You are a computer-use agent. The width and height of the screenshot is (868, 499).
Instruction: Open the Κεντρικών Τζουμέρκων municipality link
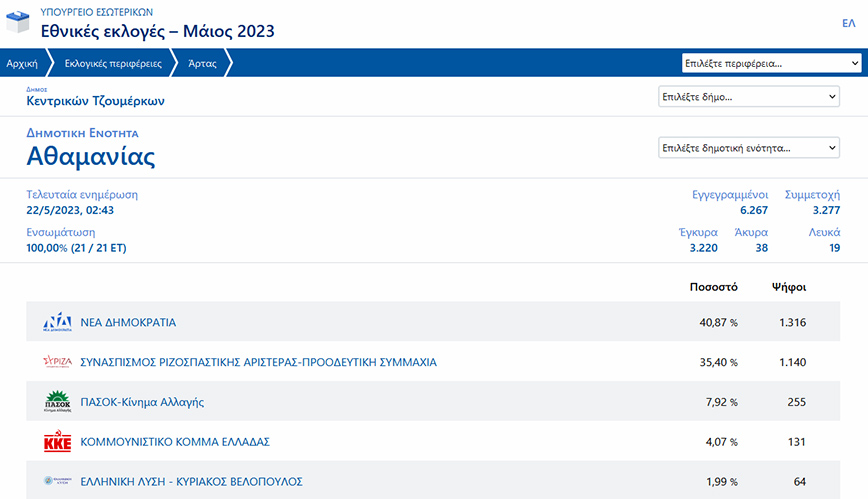(x=95, y=101)
